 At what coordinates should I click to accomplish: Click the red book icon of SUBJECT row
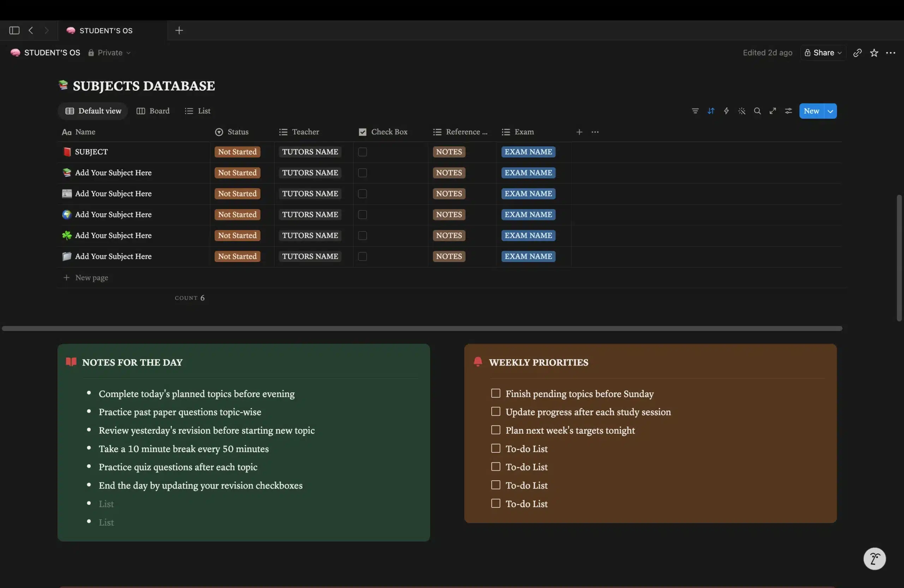pyautogui.click(x=67, y=152)
